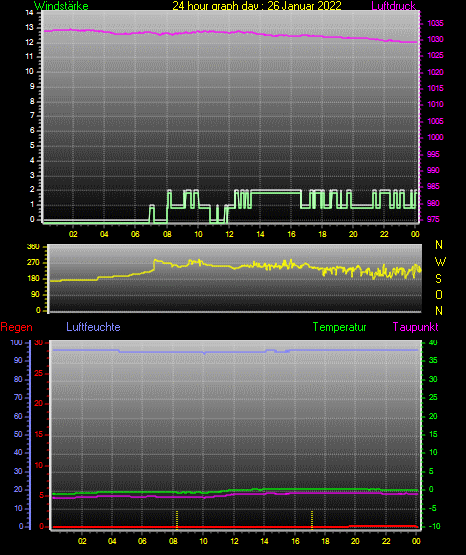Select the yellow dotted marker near 08
Viewport: 466px width, 555px height.
click(177, 520)
